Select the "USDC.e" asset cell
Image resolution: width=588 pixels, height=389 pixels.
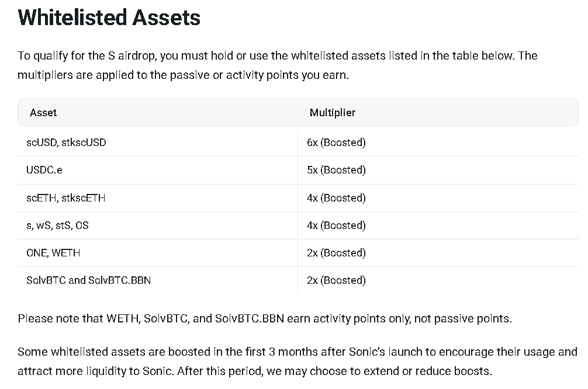click(45, 170)
